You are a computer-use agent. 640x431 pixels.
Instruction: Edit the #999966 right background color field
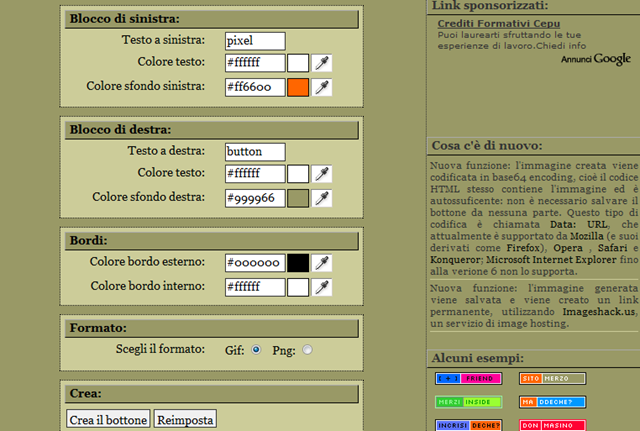point(255,198)
